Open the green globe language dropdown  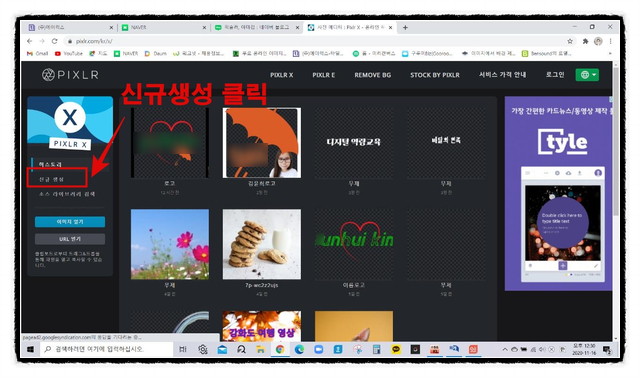587,75
